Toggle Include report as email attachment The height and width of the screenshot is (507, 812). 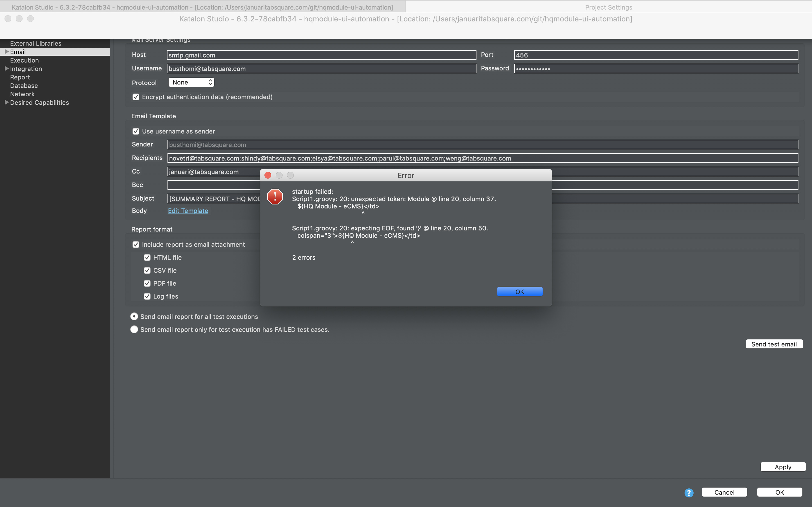[136, 244]
